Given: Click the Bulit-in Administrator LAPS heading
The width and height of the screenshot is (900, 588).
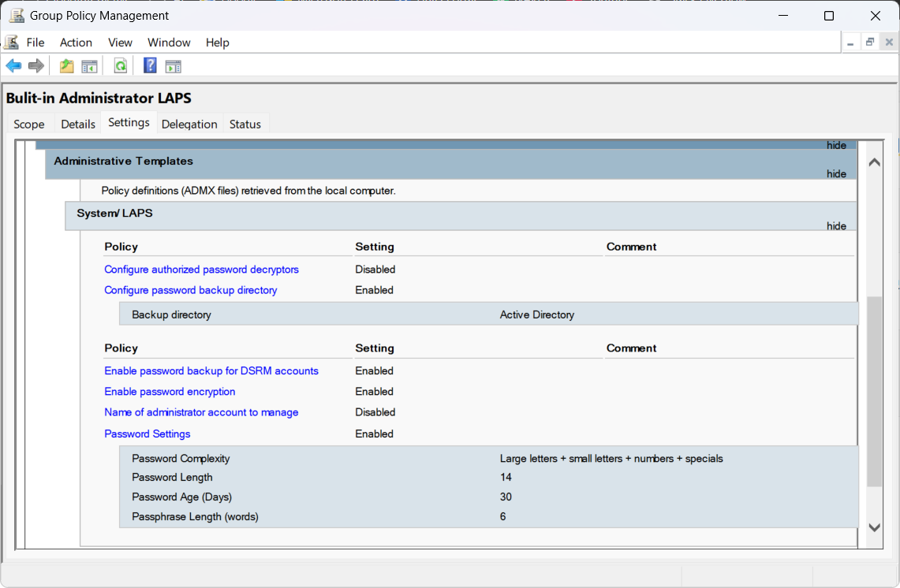Looking at the screenshot, I should pos(99,98).
